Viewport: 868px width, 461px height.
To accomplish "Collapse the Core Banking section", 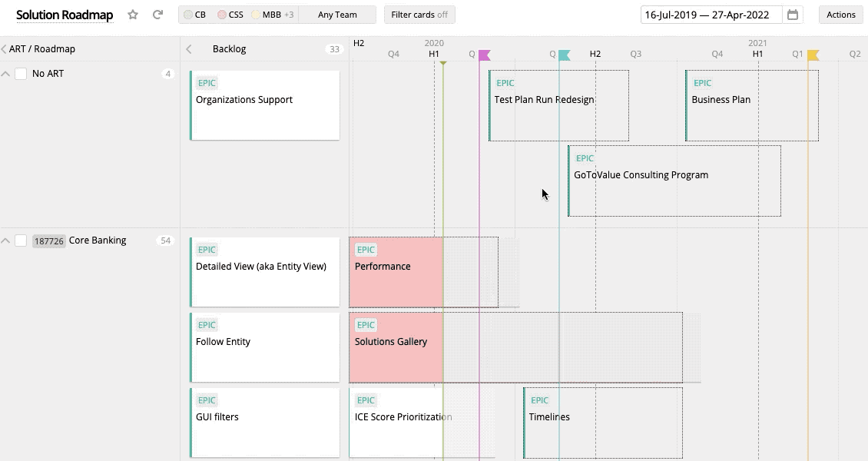I will 6,240.
